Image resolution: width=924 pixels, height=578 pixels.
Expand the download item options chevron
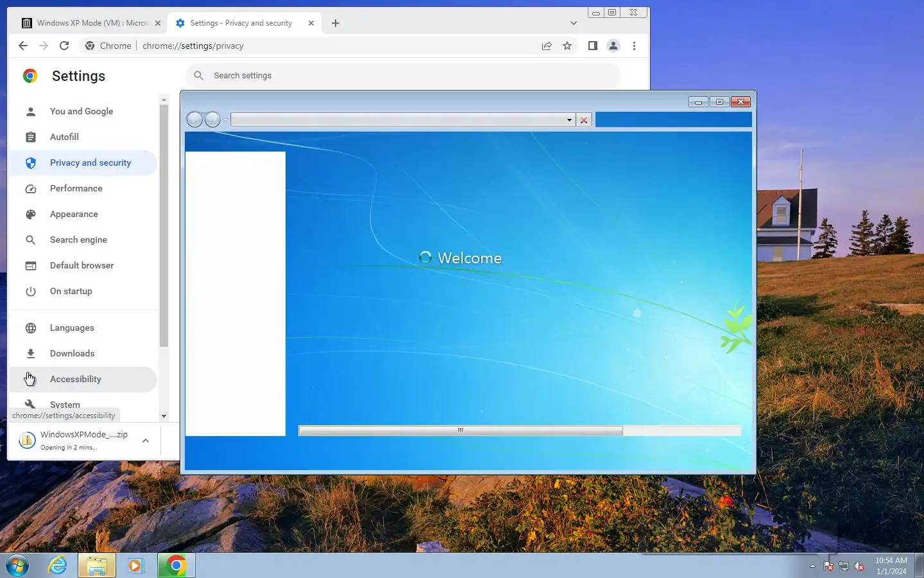click(146, 441)
